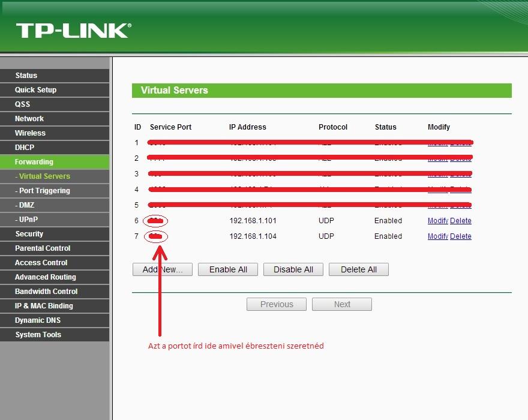Click the Virtual Servers page title

(x=175, y=90)
